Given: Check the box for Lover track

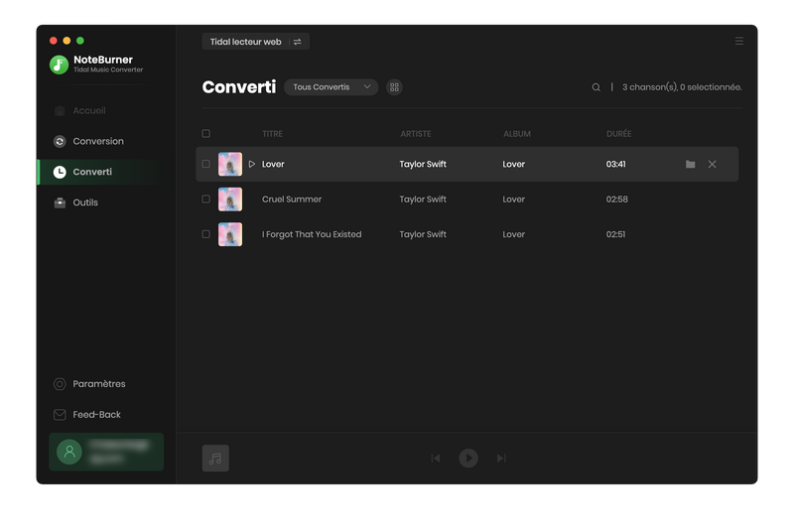Looking at the screenshot, I should pyautogui.click(x=206, y=164).
